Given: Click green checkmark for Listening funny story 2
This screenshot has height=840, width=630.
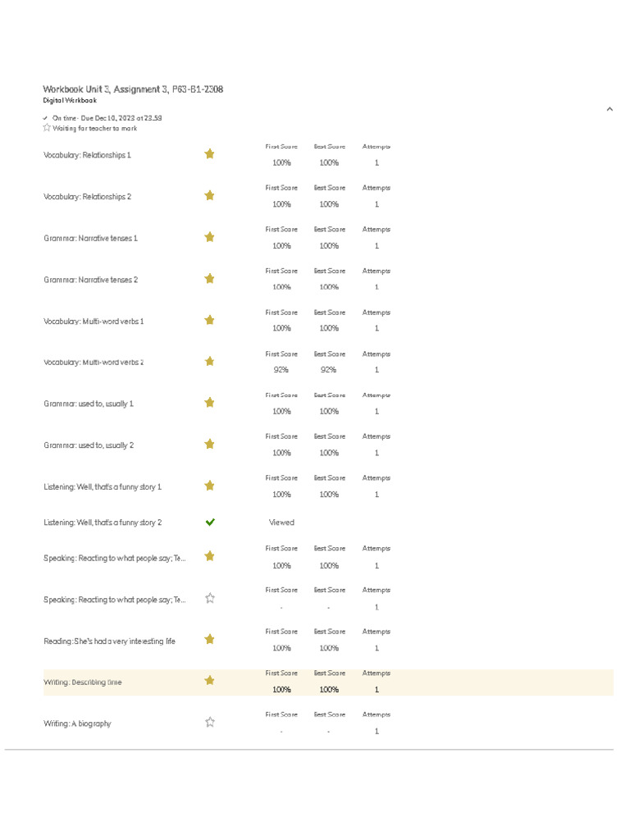Looking at the screenshot, I should click(x=209, y=522).
